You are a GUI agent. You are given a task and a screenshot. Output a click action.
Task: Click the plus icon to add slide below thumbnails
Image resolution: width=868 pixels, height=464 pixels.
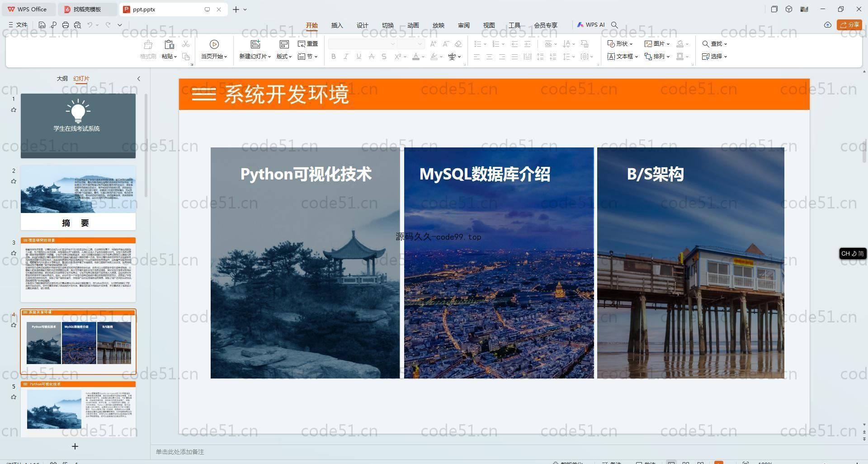[x=75, y=446]
